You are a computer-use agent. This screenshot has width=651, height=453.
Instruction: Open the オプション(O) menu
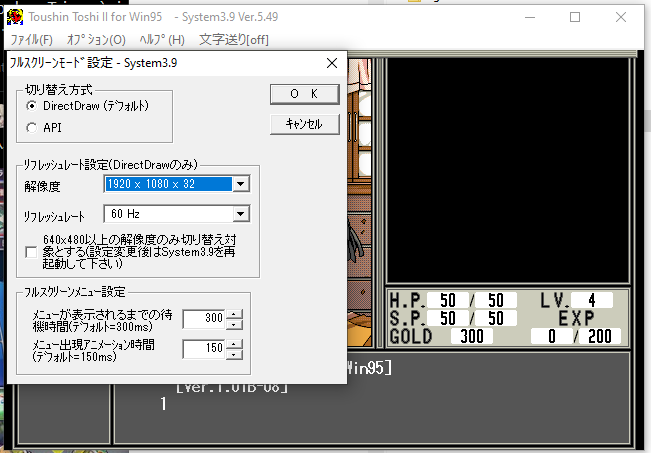point(96,40)
